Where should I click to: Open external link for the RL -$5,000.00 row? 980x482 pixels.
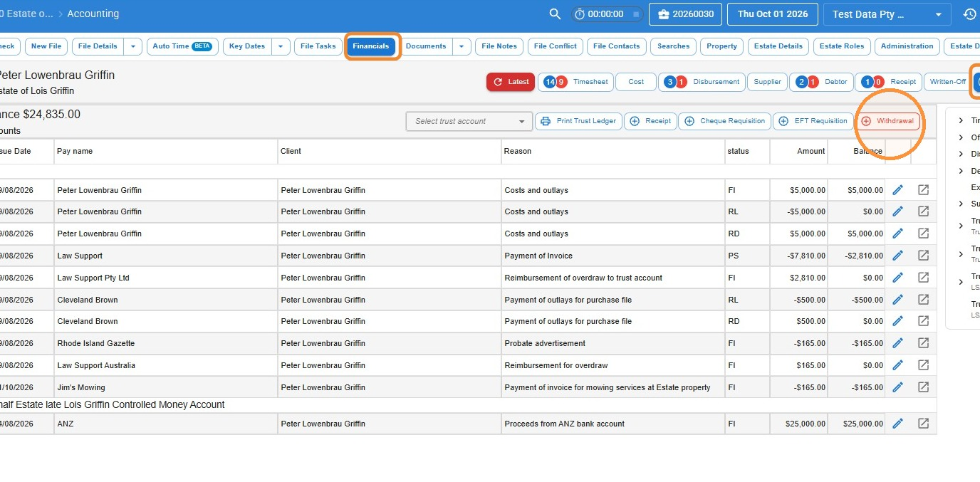[923, 211]
